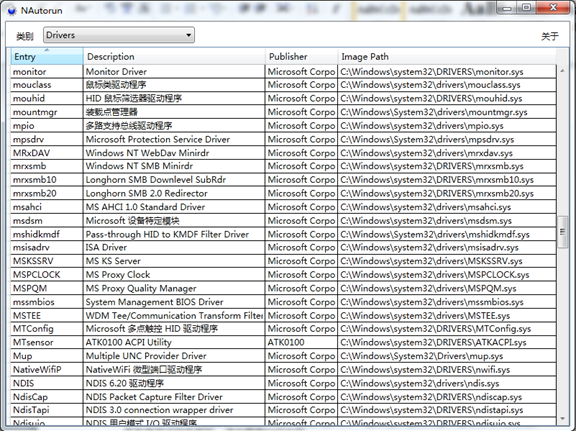Image resolution: width=576 pixels, height=431 pixels.
Task: Click the vertical scrollbar thumb
Action: [562, 232]
